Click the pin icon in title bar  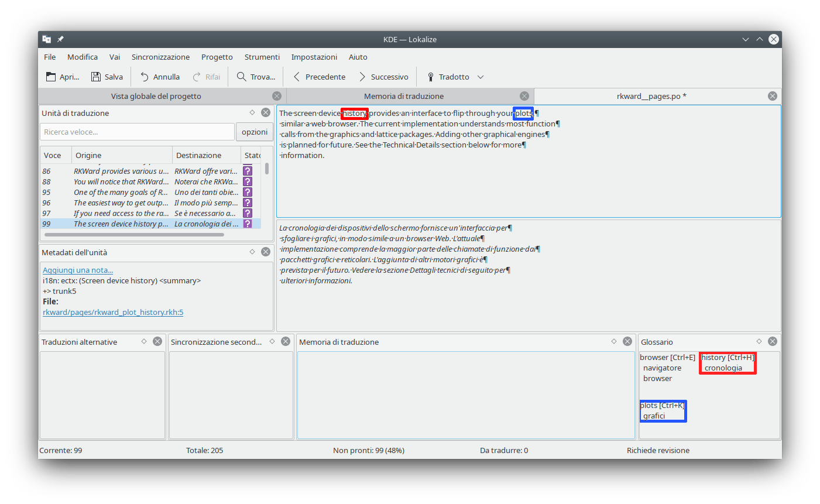point(60,39)
